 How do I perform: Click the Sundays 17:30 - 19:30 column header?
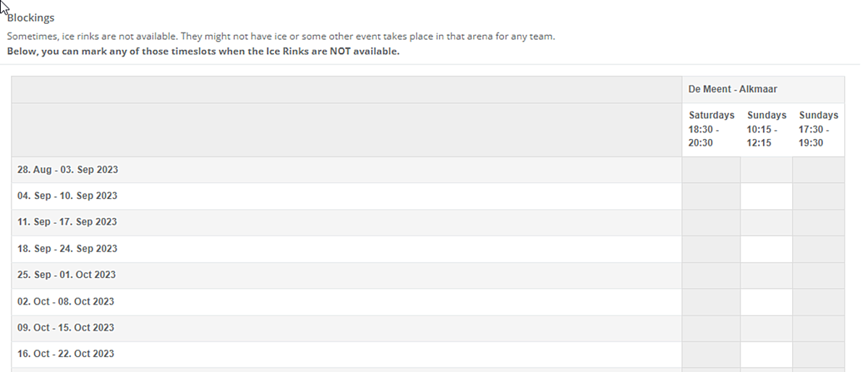point(818,129)
